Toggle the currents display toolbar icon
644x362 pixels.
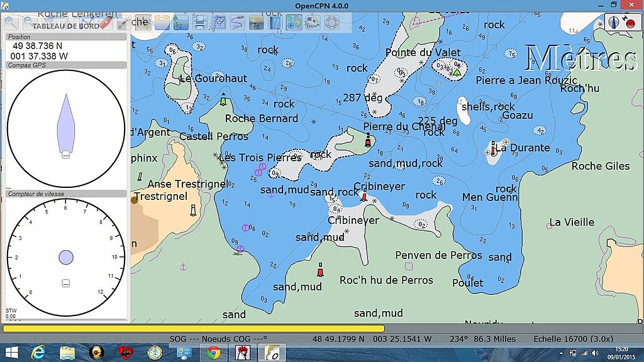[162, 22]
